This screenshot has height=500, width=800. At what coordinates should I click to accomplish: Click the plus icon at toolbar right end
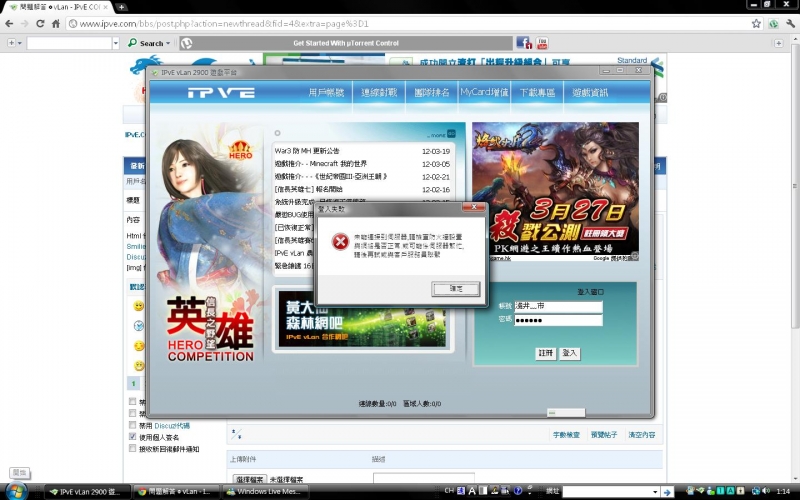pyautogui.click(x=779, y=43)
